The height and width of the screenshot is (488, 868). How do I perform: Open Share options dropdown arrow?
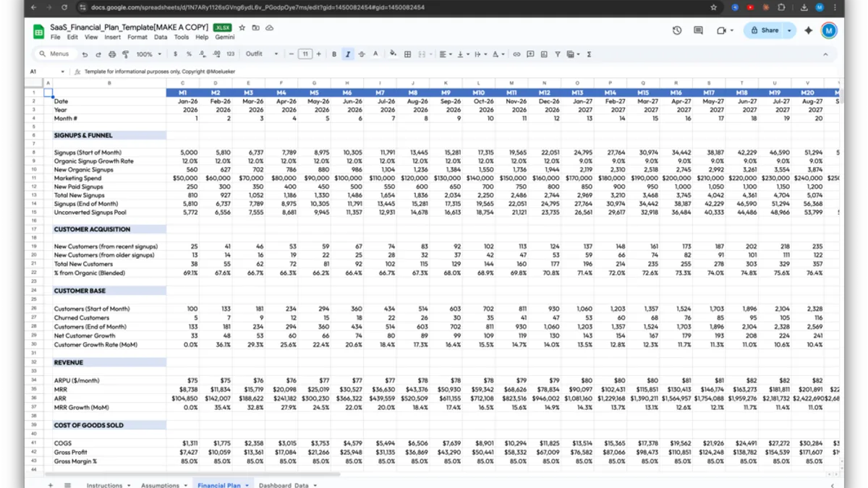pos(789,30)
